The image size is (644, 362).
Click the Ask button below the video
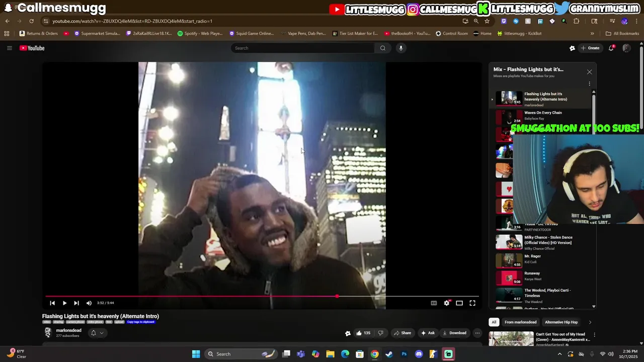click(428, 333)
